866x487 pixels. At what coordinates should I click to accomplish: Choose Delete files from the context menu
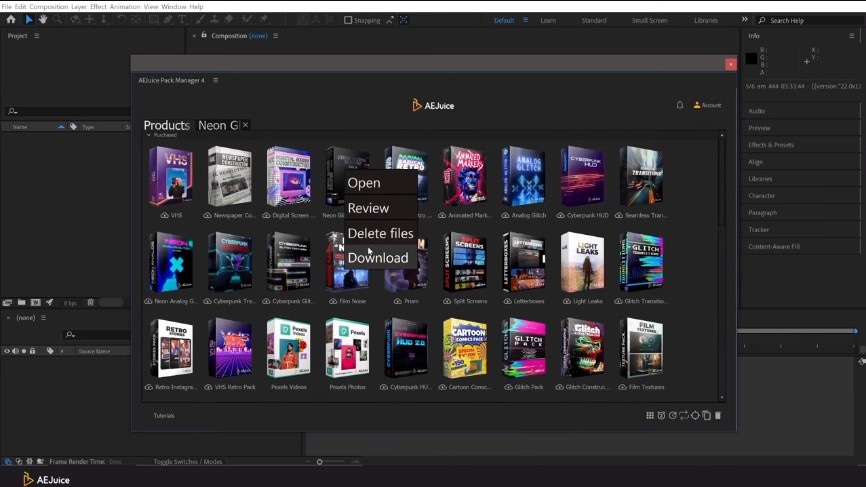381,233
